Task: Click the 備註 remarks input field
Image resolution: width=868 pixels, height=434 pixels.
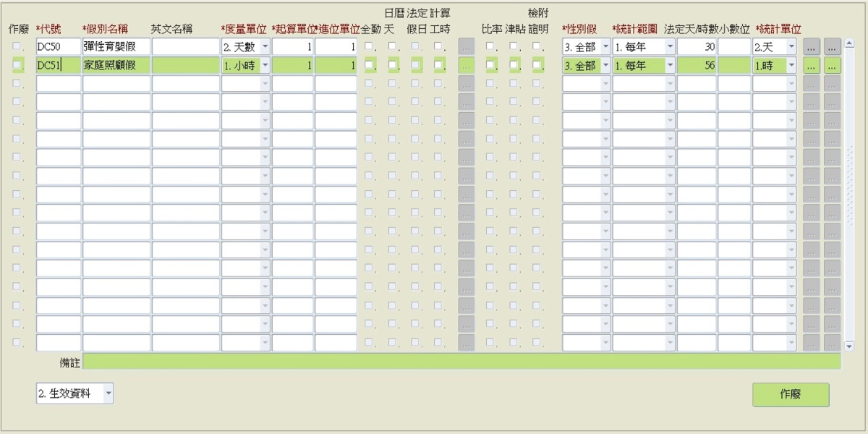Action: [461, 361]
